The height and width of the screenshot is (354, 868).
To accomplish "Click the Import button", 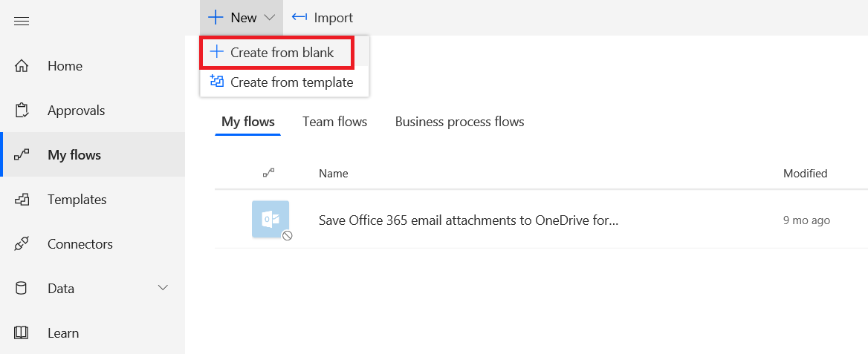I will [323, 18].
